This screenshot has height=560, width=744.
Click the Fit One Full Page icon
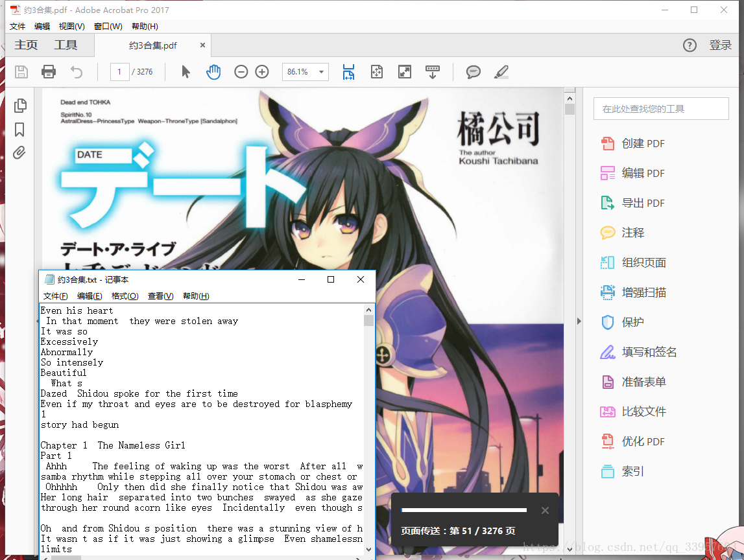(x=377, y=72)
